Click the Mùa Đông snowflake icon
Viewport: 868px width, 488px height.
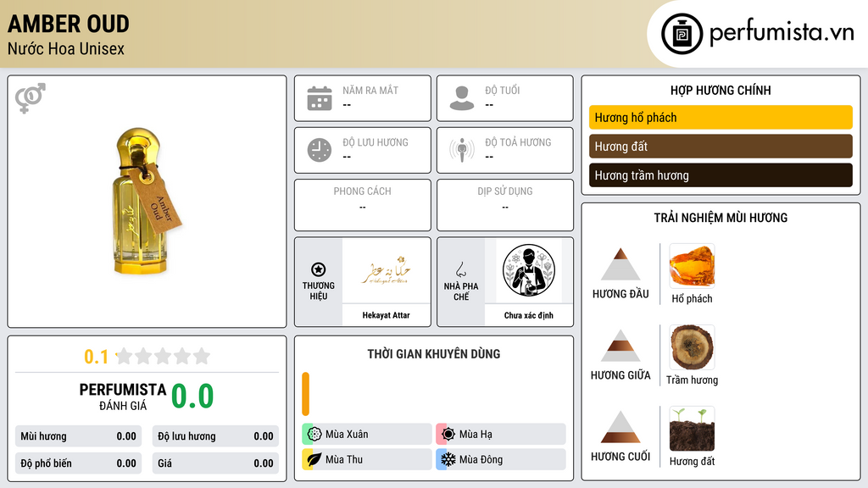click(448, 459)
